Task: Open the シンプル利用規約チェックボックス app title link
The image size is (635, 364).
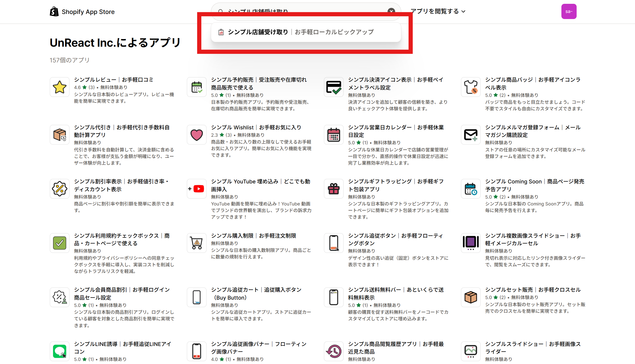Action: tap(122, 239)
